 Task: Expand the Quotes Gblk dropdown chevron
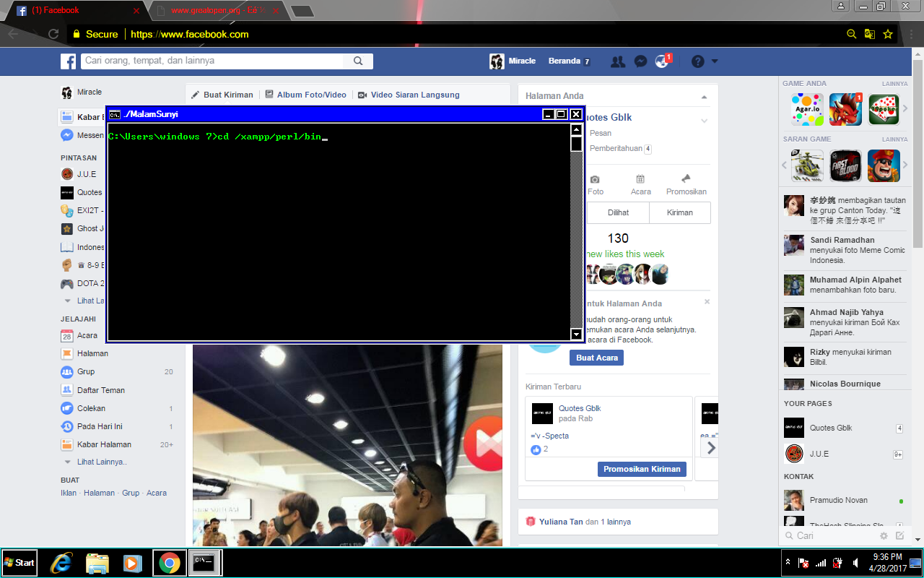(704, 120)
